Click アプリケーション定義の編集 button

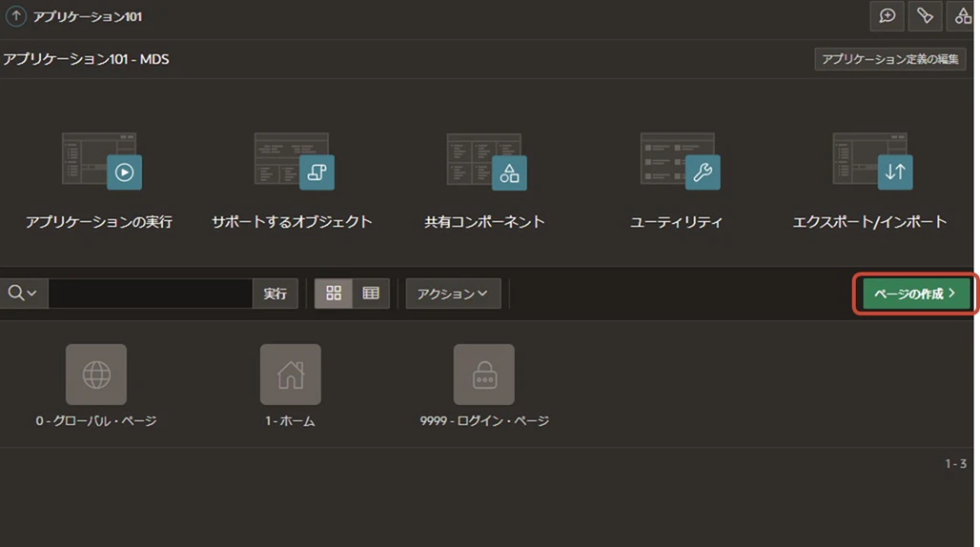890,59
